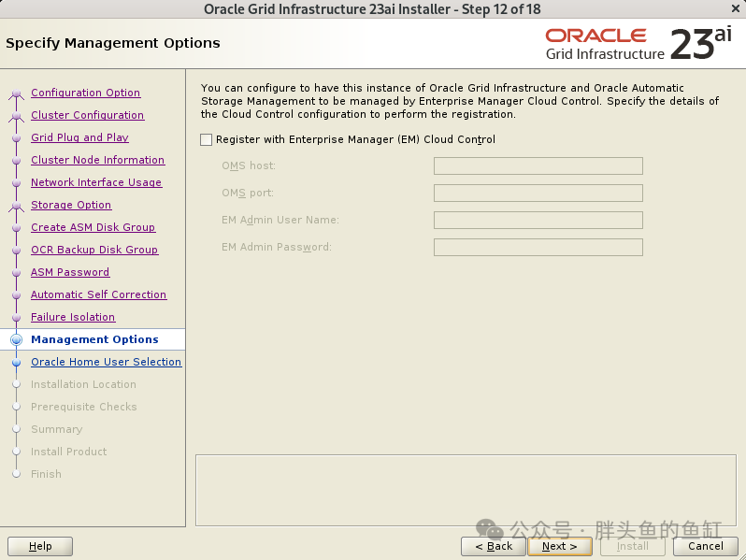Viewport: 746px width, 560px height.
Task: Click the 'OMS host:' label
Action: [249, 165]
